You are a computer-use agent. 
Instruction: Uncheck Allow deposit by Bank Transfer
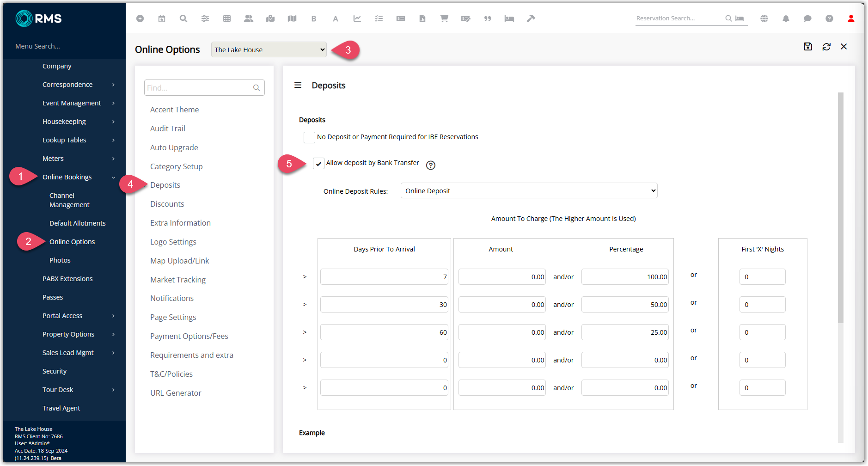[x=318, y=163]
